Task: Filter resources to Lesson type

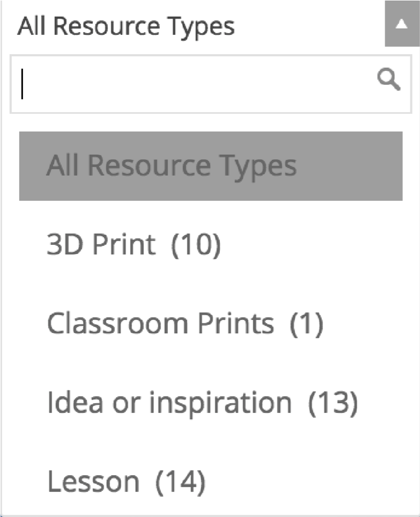Action: tap(211, 482)
